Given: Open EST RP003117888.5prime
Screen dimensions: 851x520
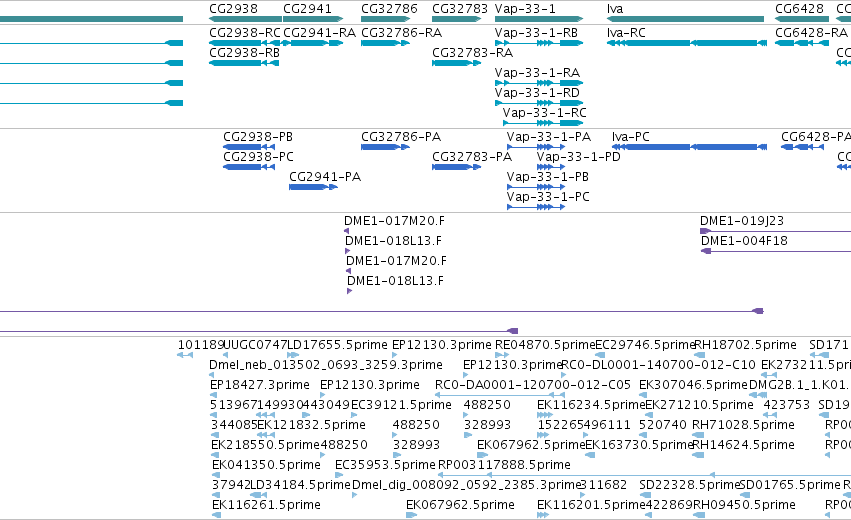Looking at the screenshot, I should tap(504, 465).
